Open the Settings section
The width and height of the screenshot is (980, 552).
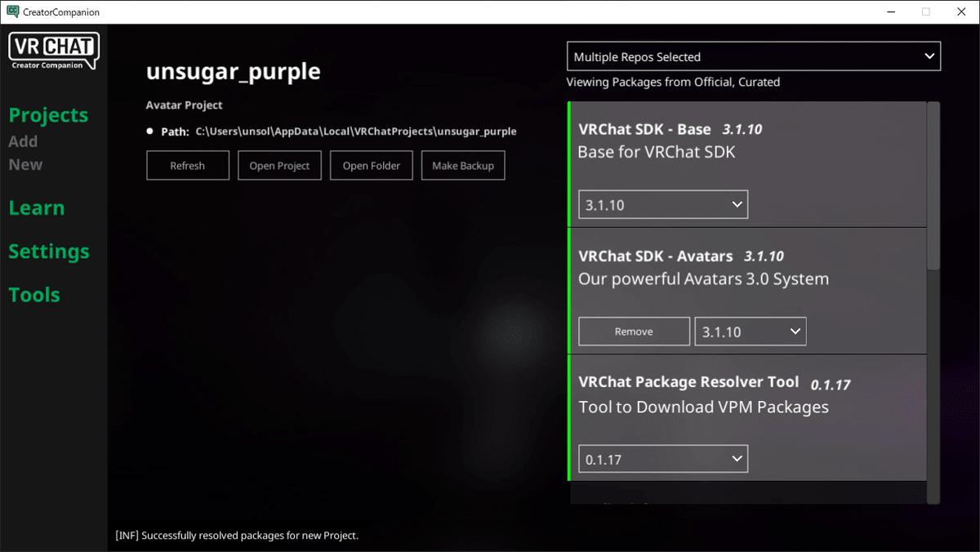pyautogui.click(x=49, y=252)
